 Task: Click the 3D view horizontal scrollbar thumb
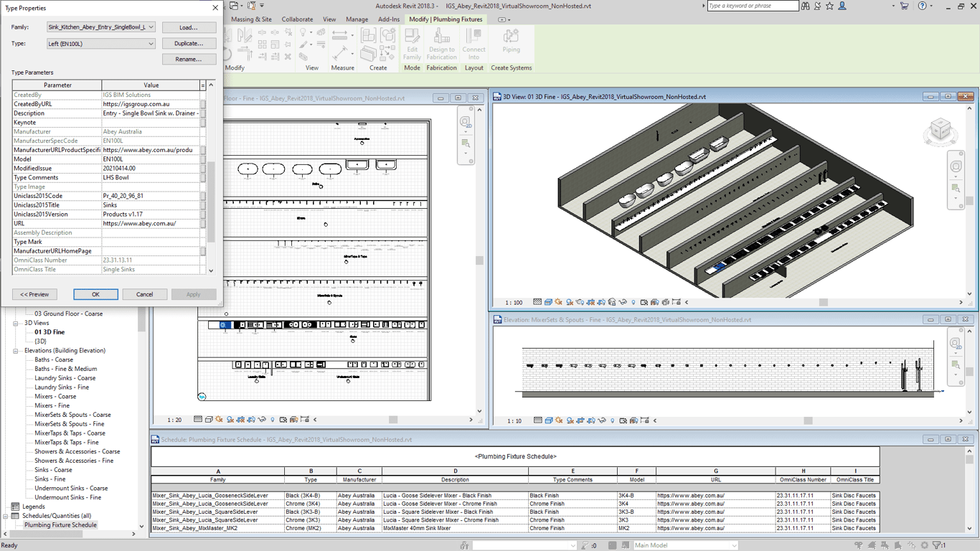pyautogui.click(x=823, y=303)
